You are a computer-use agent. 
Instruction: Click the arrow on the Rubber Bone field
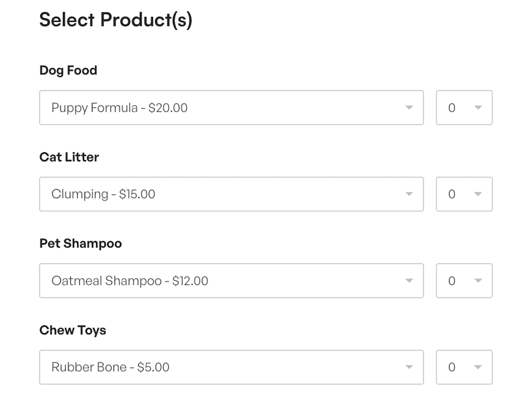(x=410, y=367)
